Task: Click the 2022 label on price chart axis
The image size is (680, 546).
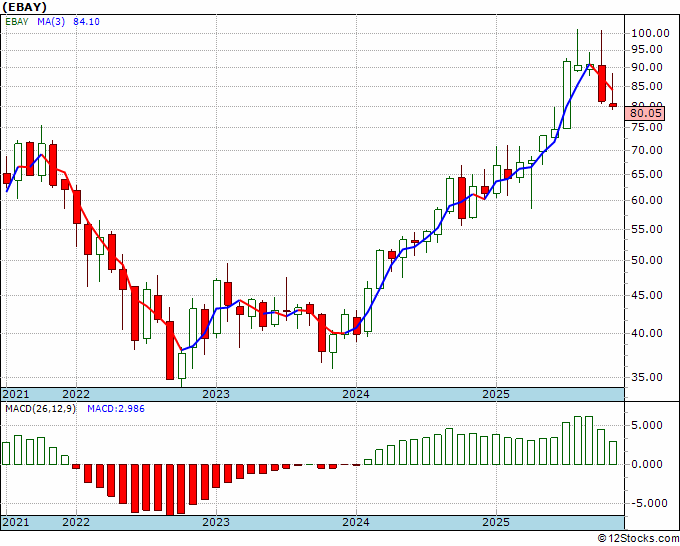Action: pos(76,394)
